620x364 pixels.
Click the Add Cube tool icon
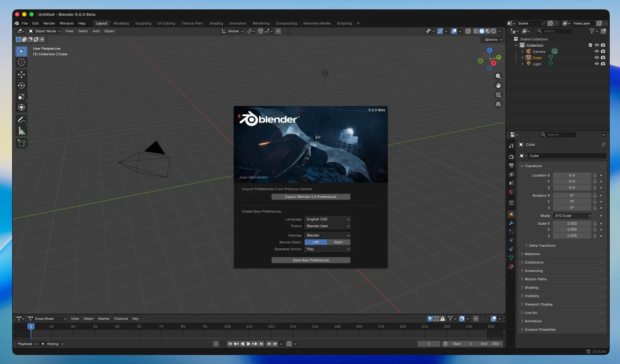pos(21,143)
